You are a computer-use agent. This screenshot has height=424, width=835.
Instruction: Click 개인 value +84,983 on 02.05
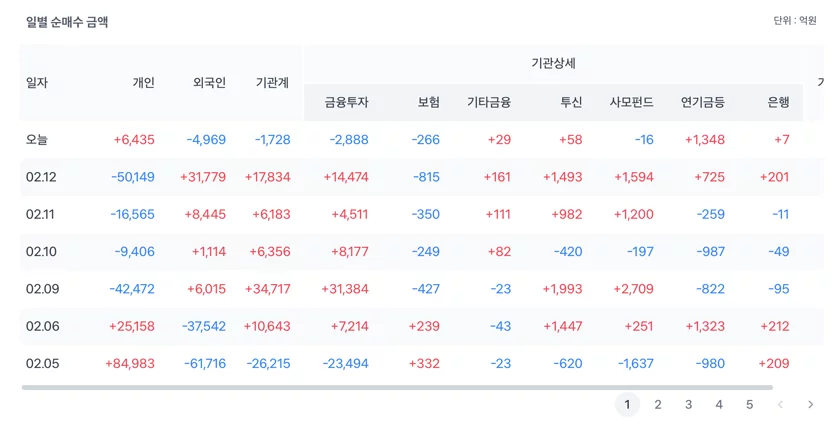[130, 363]
